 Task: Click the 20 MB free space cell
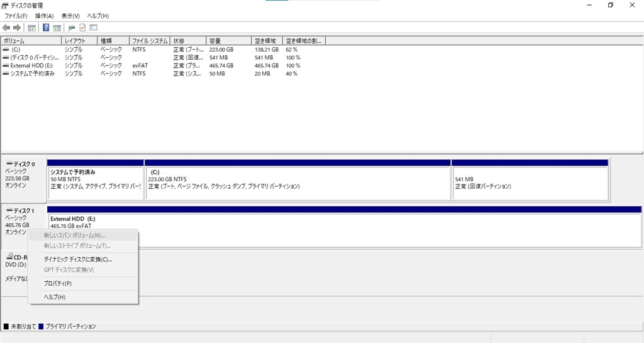(262, 74)
